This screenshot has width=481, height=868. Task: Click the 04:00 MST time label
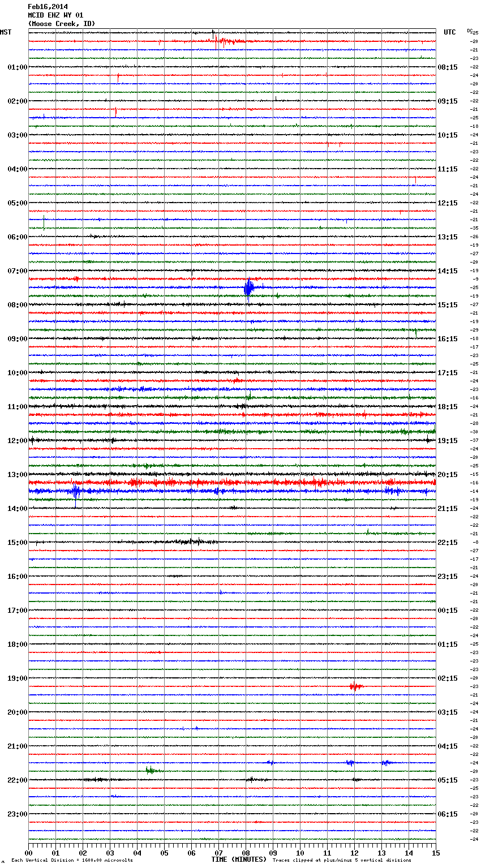(x=17, y=169)
